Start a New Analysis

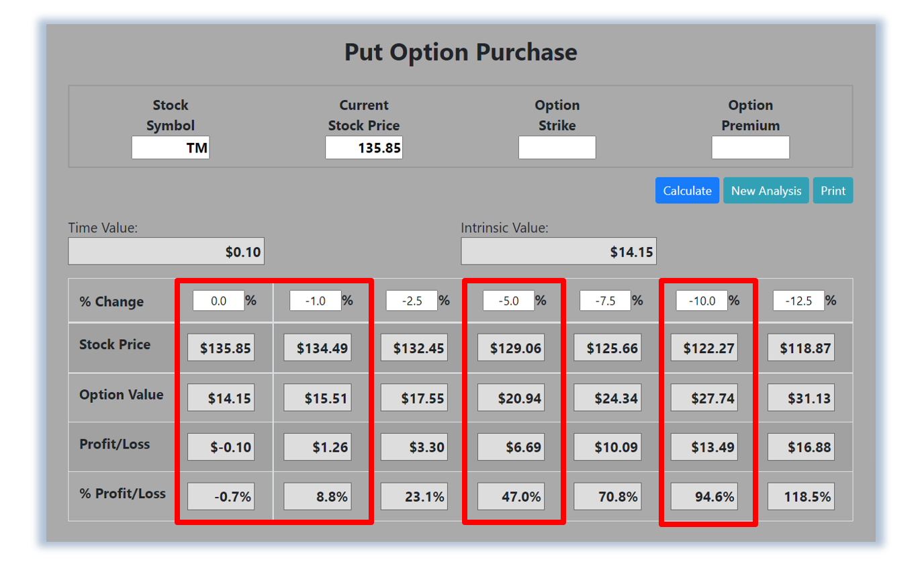[x=766, y=191]
